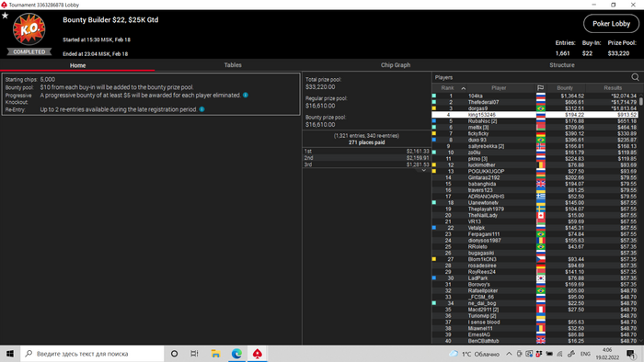Viewport: 644px width, 362px height.
Task: Click the country flag column header icon
Action: 541,88
